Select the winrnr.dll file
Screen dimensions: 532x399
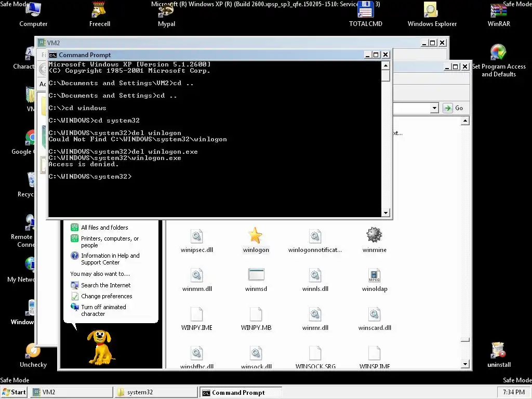[315, 319]
